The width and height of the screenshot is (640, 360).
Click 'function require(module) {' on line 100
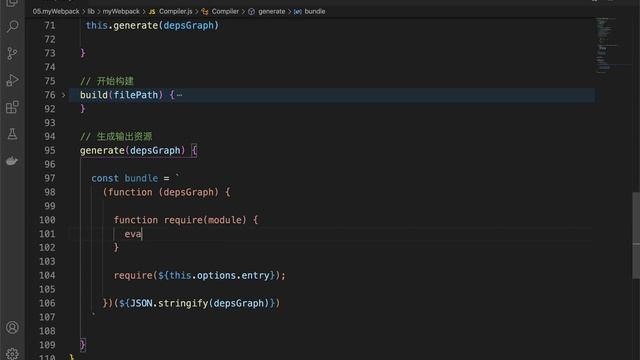(x=186, y=220)
